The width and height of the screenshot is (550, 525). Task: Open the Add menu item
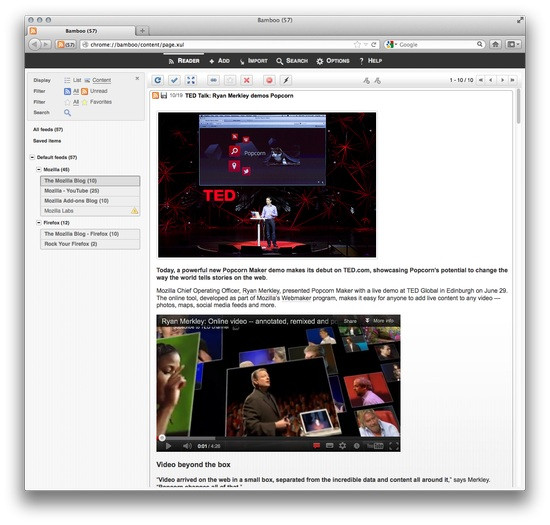coord(219,61)
